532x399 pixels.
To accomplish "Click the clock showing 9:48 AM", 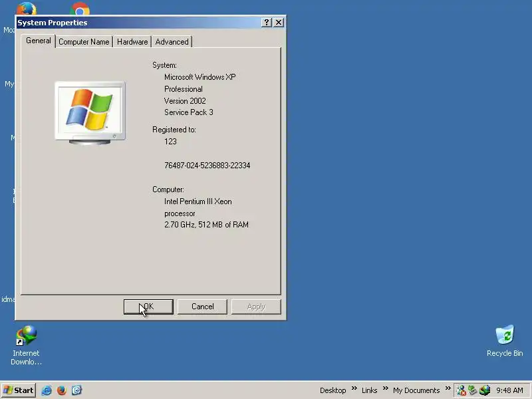I will pos(509,390).
